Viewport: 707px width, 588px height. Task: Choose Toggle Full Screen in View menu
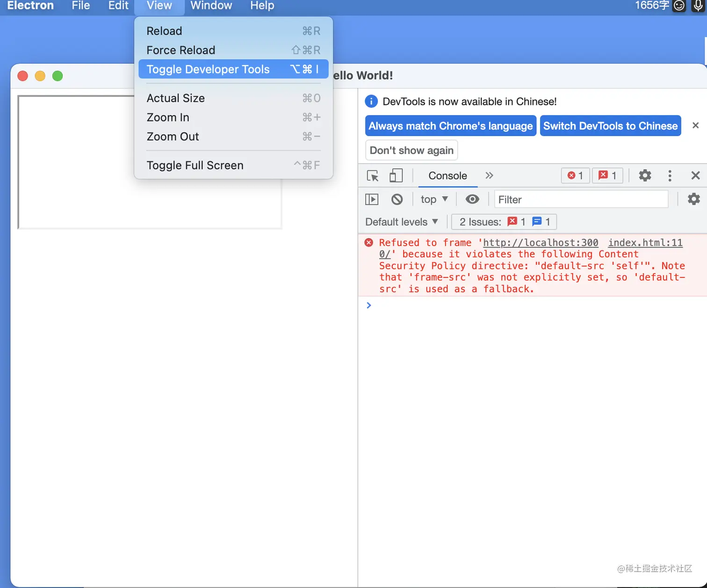[x=233, y=166]
